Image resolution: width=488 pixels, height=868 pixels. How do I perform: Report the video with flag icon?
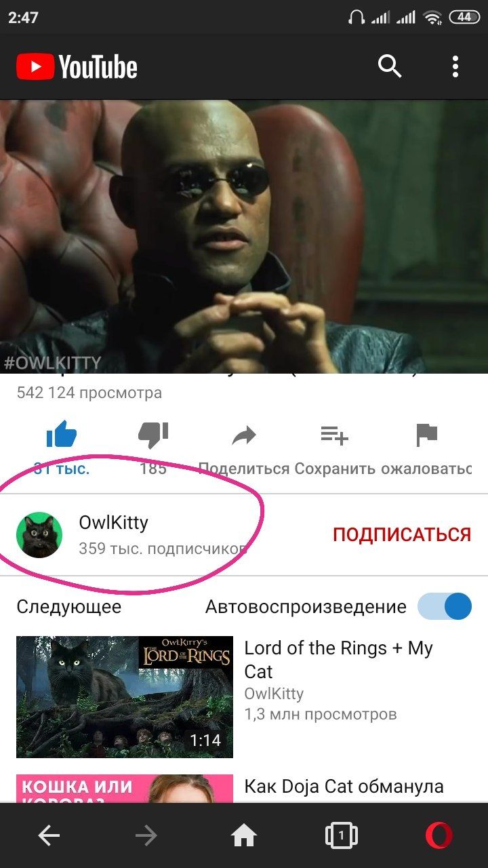[427, 435]
